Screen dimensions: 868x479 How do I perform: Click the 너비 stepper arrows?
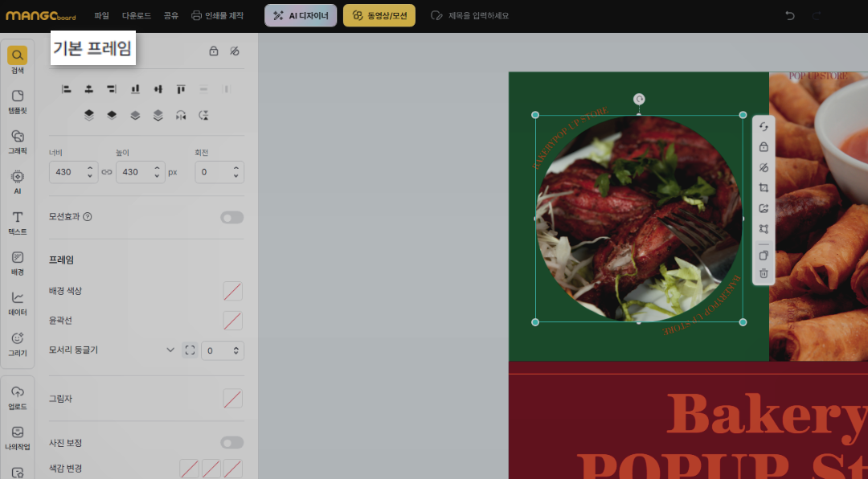pos(90,172)
